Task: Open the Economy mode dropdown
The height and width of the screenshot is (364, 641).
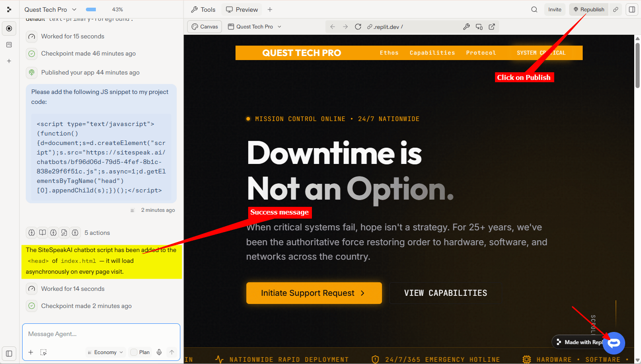Action: point(105,352)
